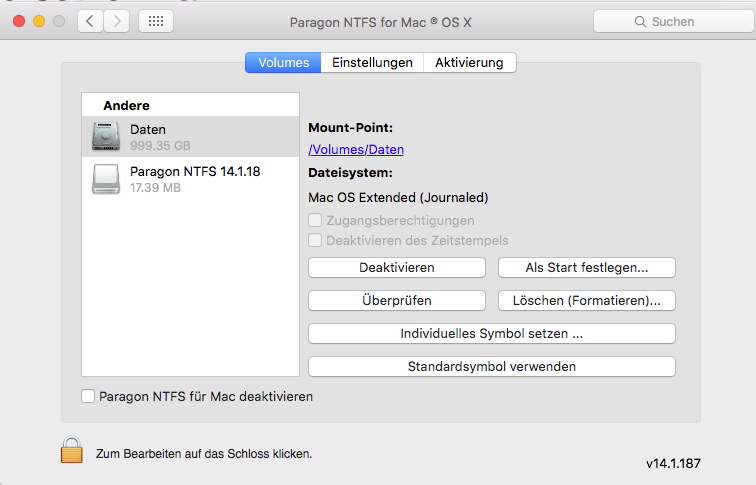
Task: Click Standardsymbol verwenden button
Action: click(492, 366)
